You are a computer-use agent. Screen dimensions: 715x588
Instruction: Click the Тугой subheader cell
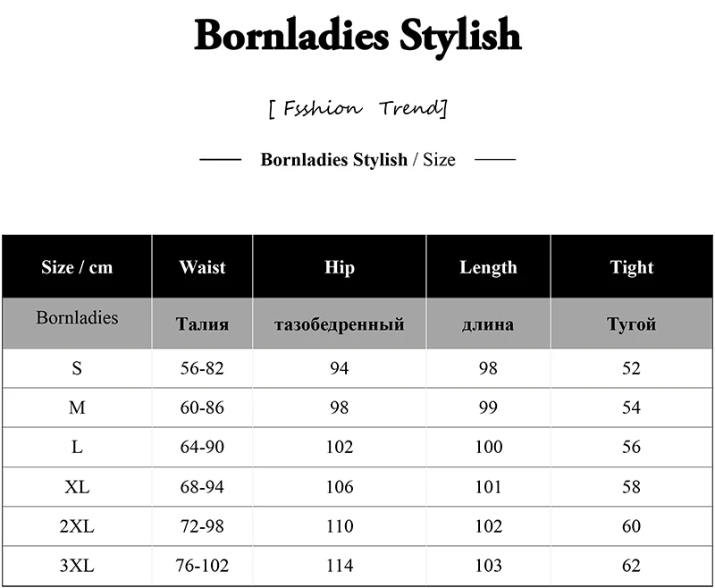pyautogui.click(x=632, y=323)
